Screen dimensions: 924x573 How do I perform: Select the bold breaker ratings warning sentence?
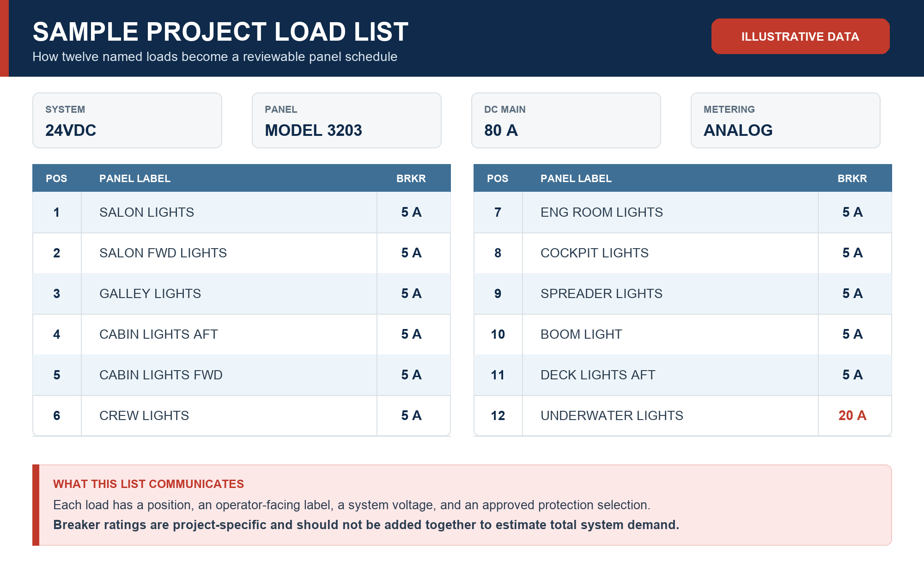pos(366,525)
